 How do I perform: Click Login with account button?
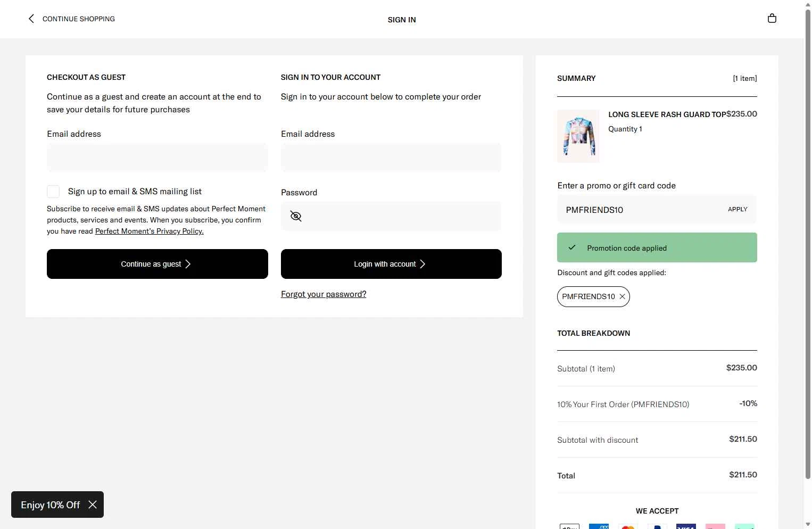click(391, 264)
